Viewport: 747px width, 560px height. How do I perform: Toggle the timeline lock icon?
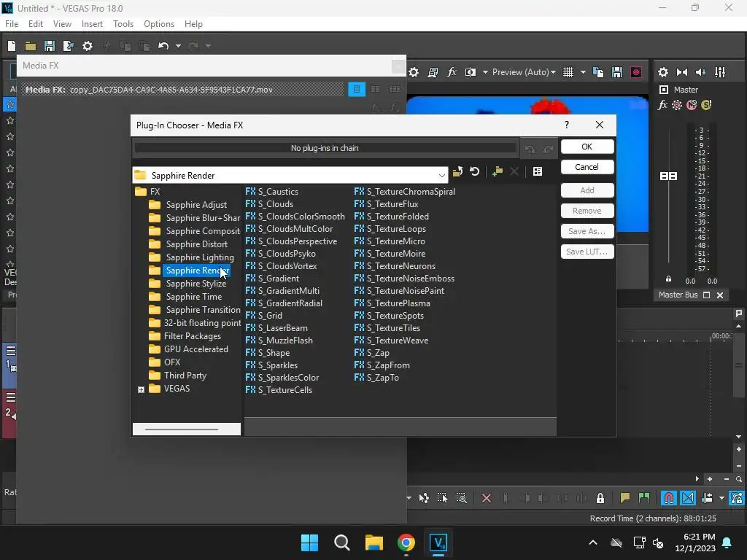600,498
